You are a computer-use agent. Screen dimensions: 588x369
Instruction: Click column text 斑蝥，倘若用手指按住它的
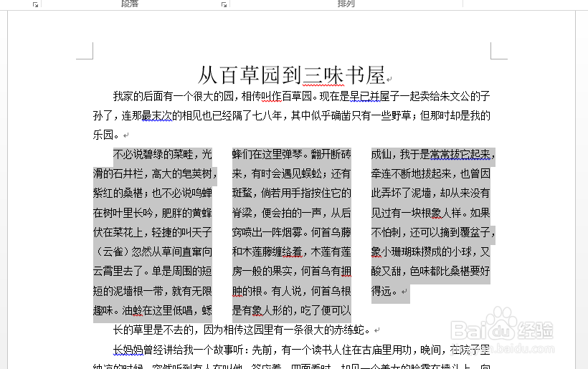coord(291,193)
